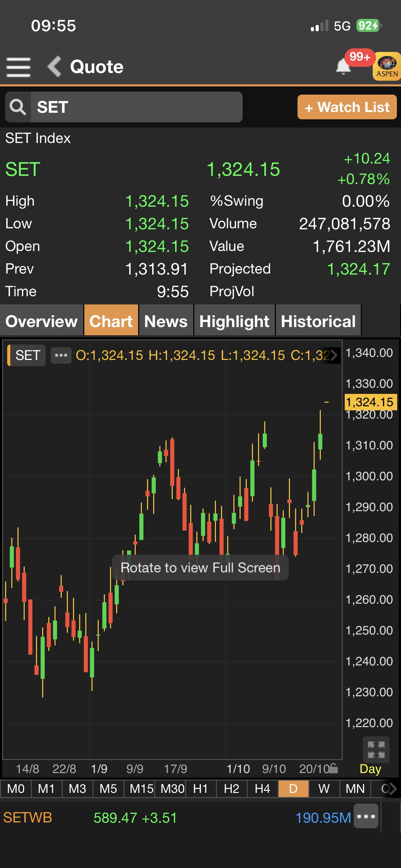
Task: Tap the ASPEN logo icon
Action: (387, 67)
